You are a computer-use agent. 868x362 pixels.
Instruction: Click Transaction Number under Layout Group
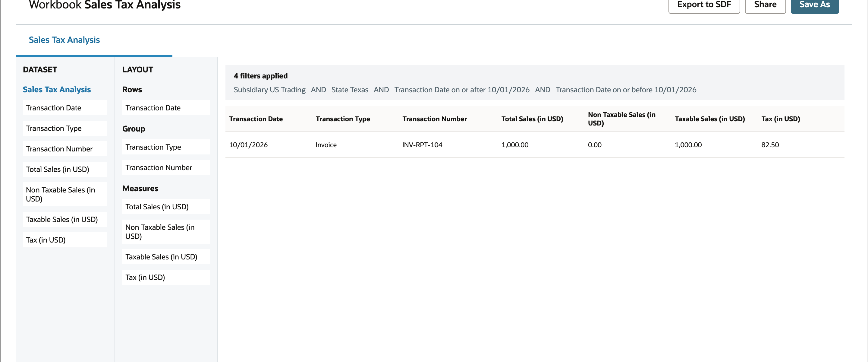[x=166, y=168]
